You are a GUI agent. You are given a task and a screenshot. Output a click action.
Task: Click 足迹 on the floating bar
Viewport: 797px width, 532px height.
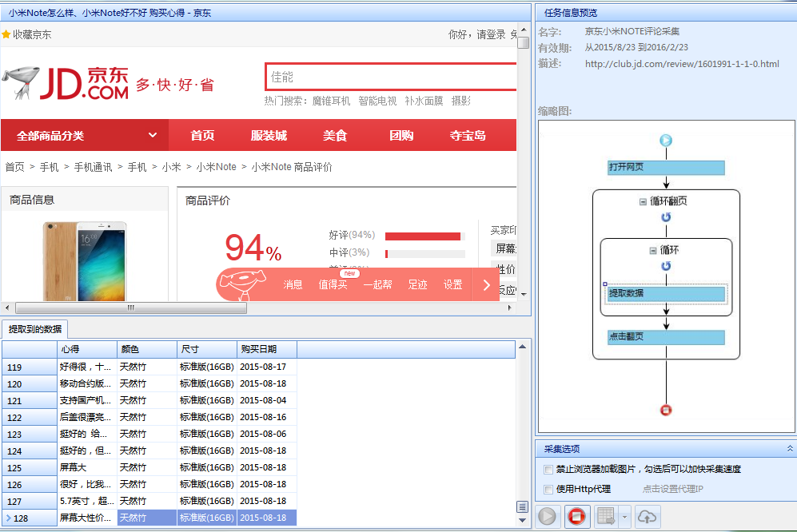(418, 284)
